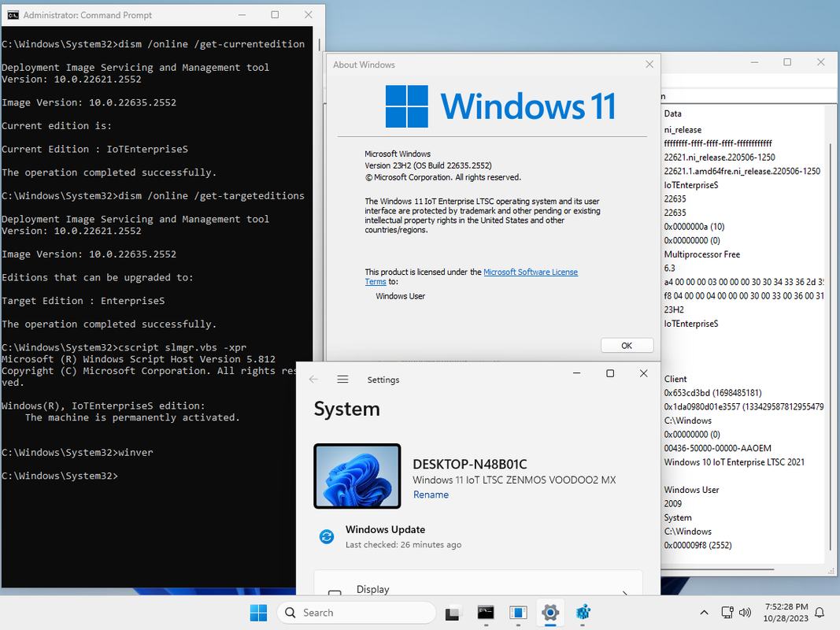Open the notification bell icon
The width and height of the screenshot is (840, 630).
coord(820,613)
